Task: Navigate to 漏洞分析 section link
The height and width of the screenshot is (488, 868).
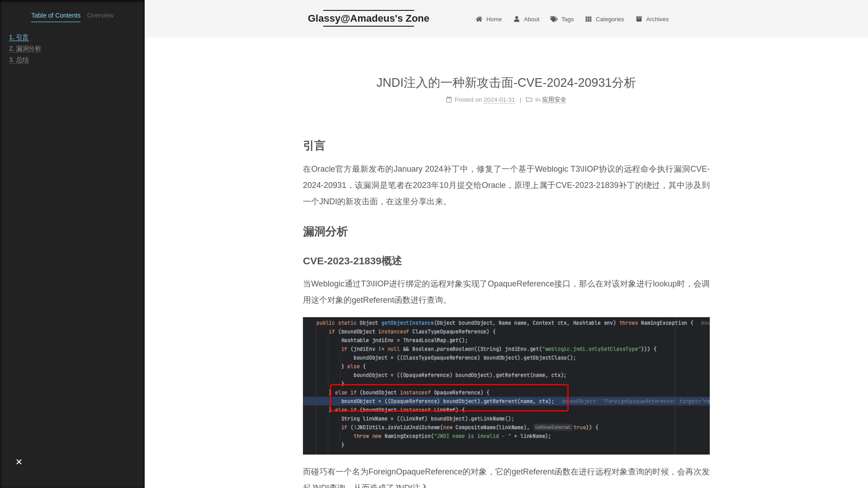Action: pos(25,48)
